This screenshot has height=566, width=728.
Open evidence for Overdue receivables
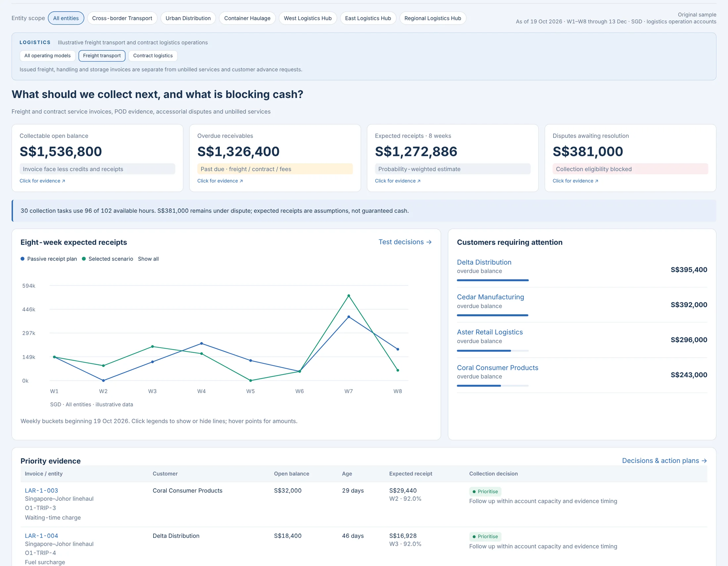tap(220, 181)
